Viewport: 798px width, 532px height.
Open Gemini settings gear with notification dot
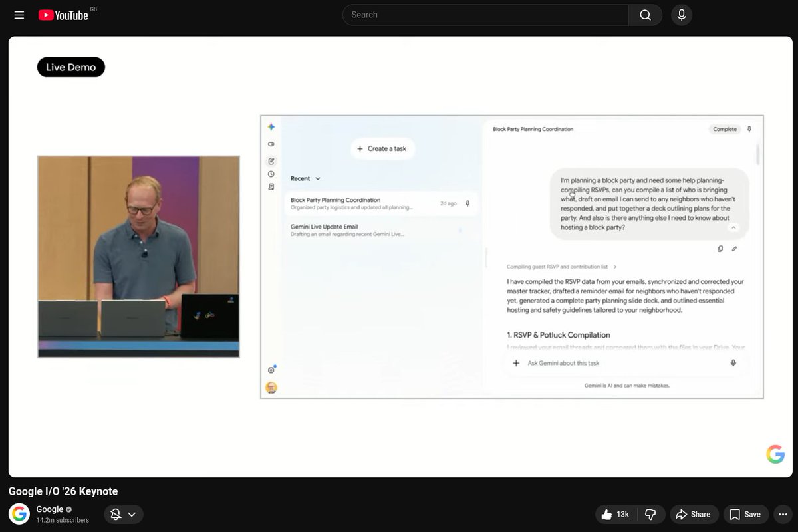point(271,370)
